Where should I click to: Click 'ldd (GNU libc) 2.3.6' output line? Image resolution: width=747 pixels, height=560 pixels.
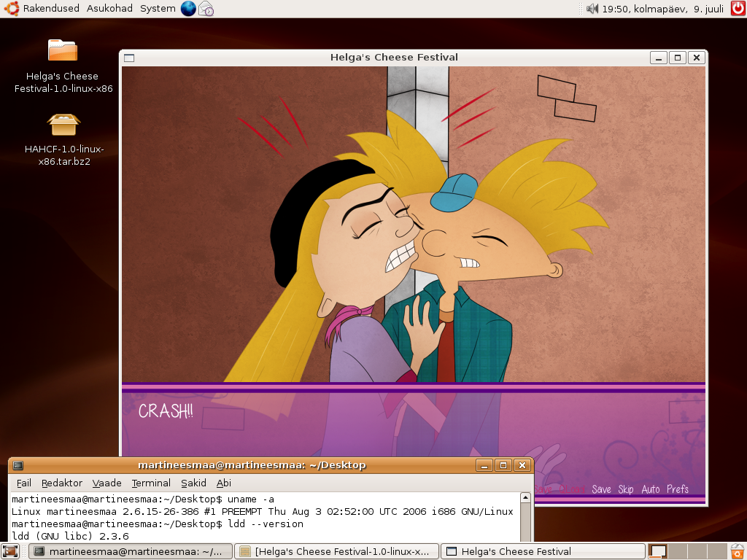point(70,536)
